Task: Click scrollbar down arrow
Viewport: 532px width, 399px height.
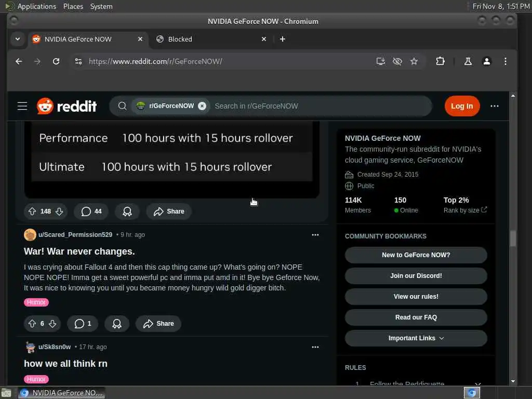Action: tap(513, 381)
